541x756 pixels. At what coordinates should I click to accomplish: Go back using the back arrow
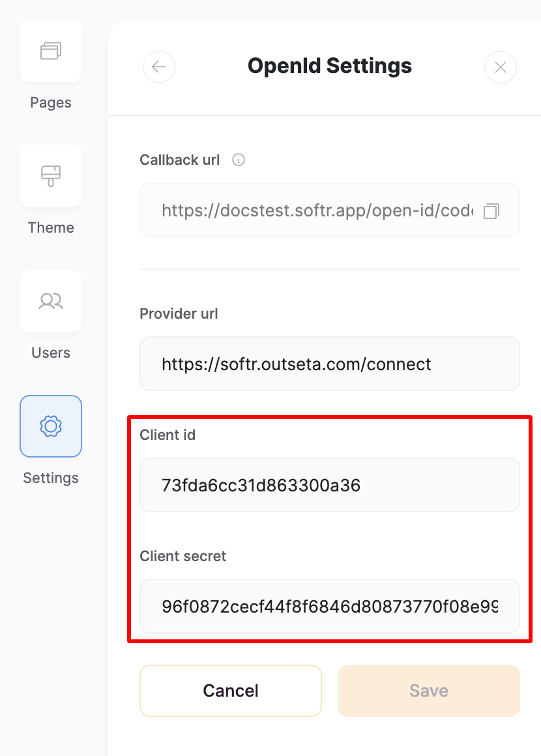pos(159,66)
